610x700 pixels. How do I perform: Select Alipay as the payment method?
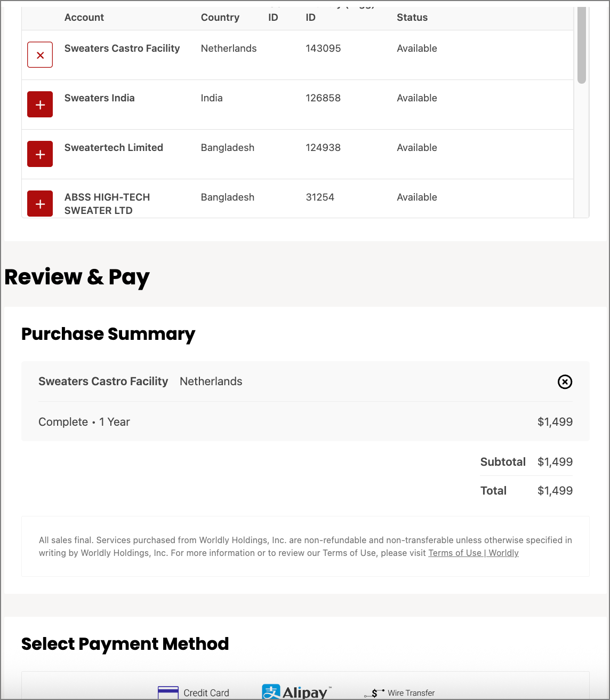(297, 693)
